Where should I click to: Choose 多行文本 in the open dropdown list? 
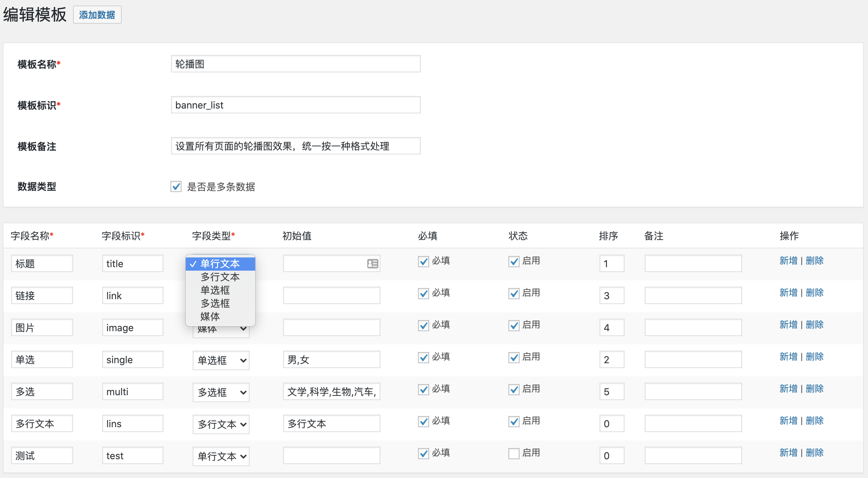point(220,277)
